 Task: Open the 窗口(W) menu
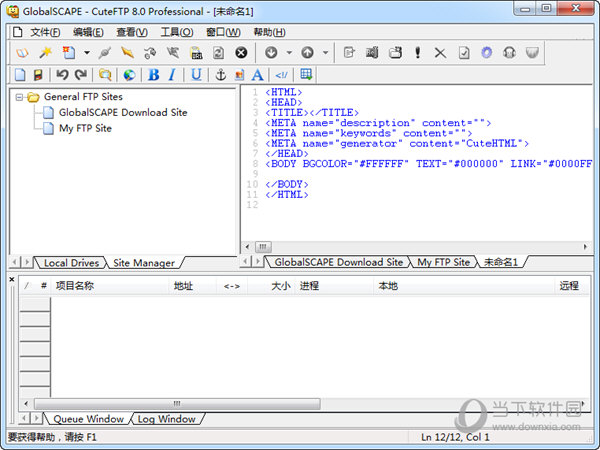pyautogui.click(x=223, y=32)
